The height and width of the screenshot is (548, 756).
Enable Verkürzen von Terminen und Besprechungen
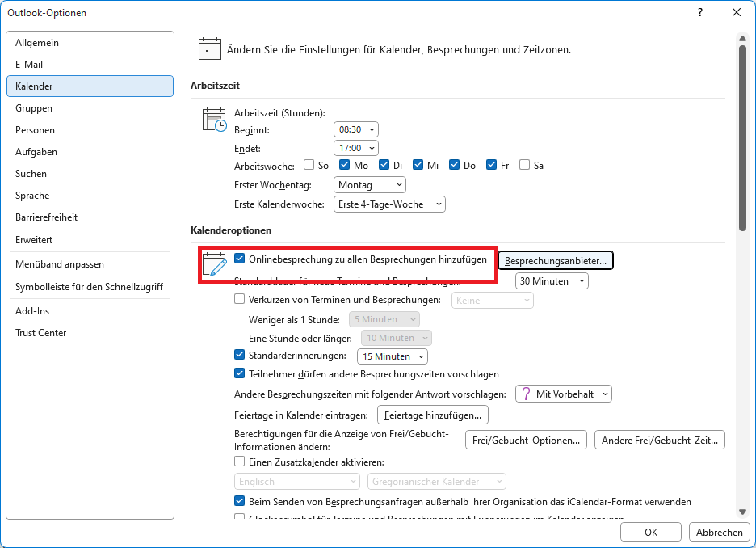240,300
